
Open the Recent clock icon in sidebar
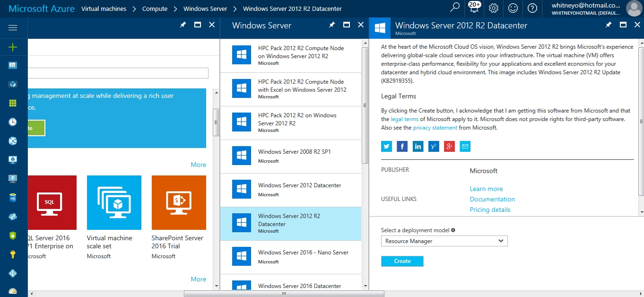(x=13, y=122)
